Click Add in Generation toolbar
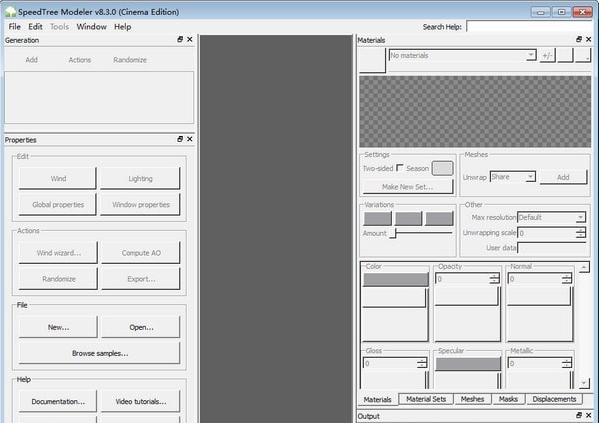 pos(31,60)
